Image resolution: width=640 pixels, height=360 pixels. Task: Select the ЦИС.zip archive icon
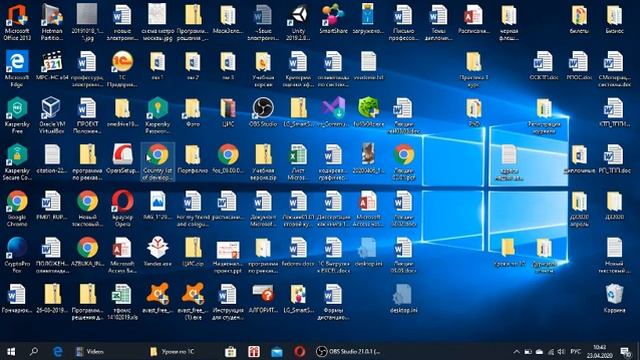[x=193, y=252]
